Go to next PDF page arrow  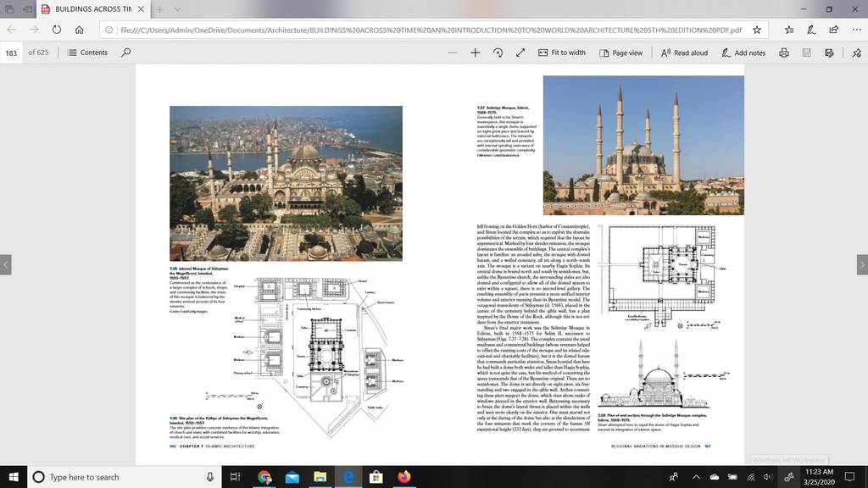pos(862,264)
